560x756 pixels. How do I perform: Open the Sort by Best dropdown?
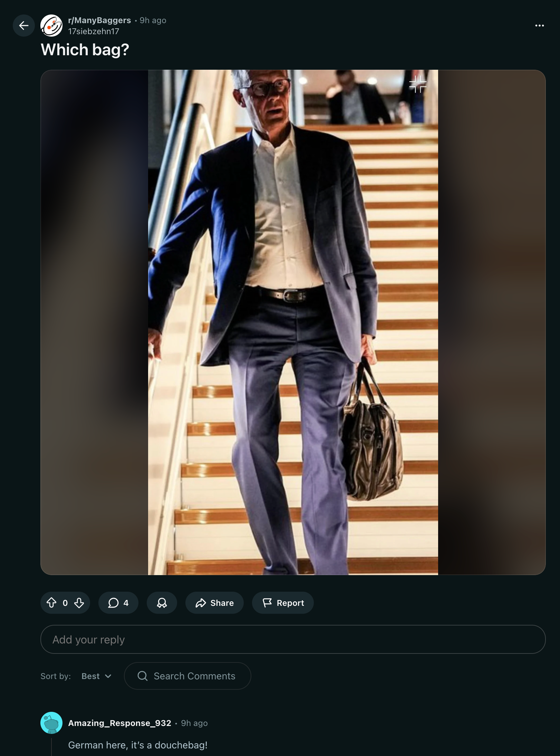[x=96, y=676]
